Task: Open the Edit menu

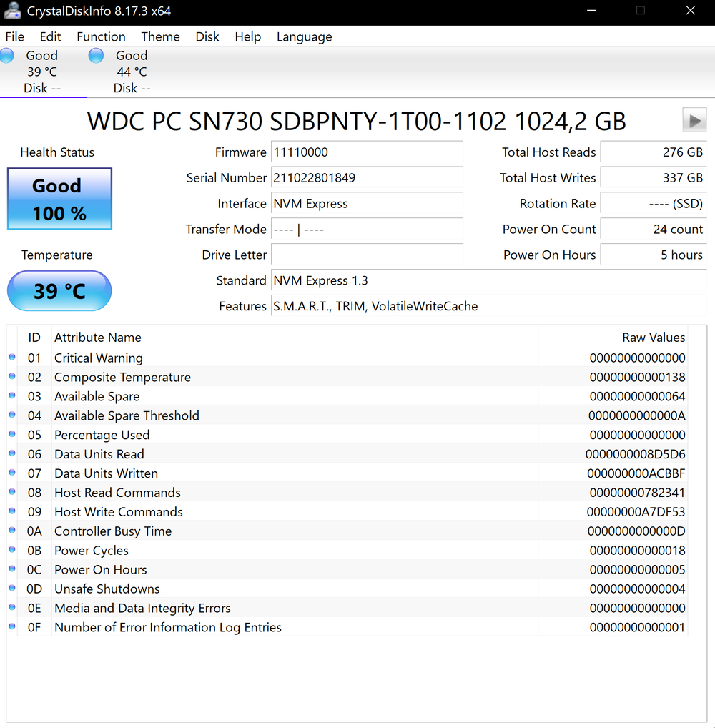Action: (50, 36)
